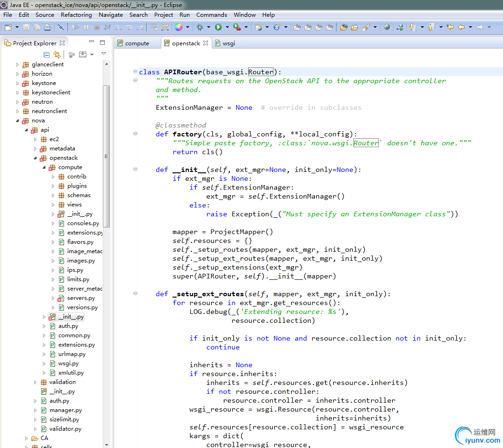This screenshot has height=448, width=503.
Task: Click Router in class declaration line
Action: coord(260,72)
